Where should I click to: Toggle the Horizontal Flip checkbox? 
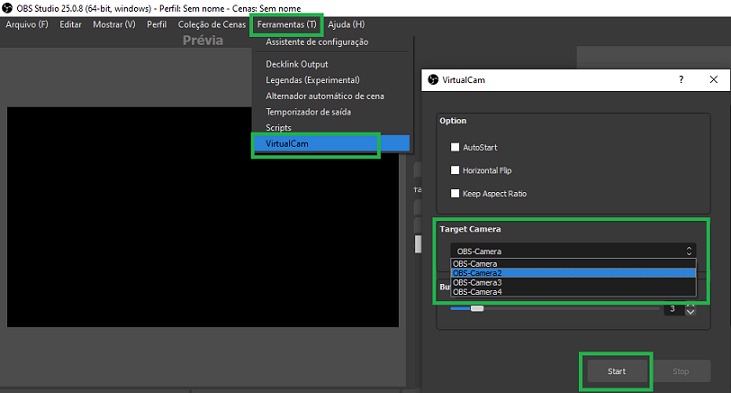[455, 170]
